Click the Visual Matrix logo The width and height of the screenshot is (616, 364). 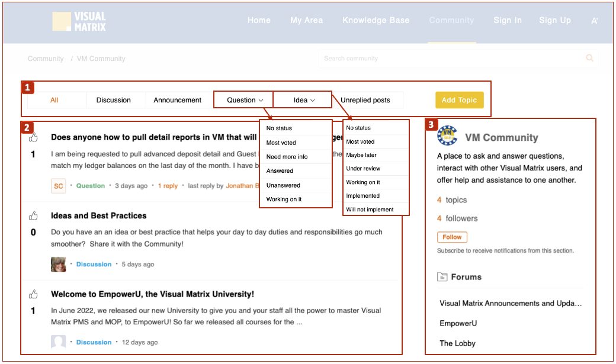[x=79, y=21]
